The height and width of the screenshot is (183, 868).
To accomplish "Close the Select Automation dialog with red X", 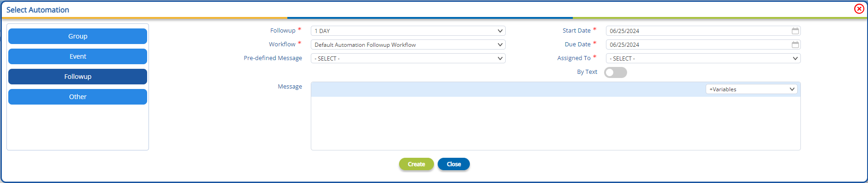I will tap(859, 9).
